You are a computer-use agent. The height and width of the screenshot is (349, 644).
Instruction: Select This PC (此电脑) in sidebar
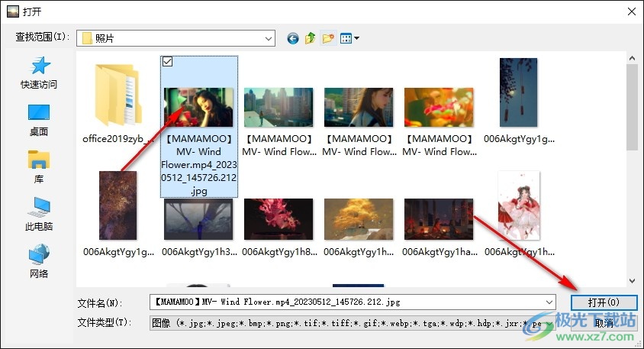tap(39, 214)
